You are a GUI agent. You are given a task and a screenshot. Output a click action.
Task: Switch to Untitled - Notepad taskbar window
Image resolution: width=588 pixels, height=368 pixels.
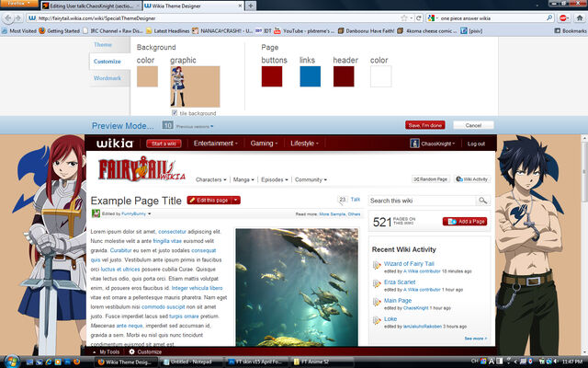[x=190, y=362]
